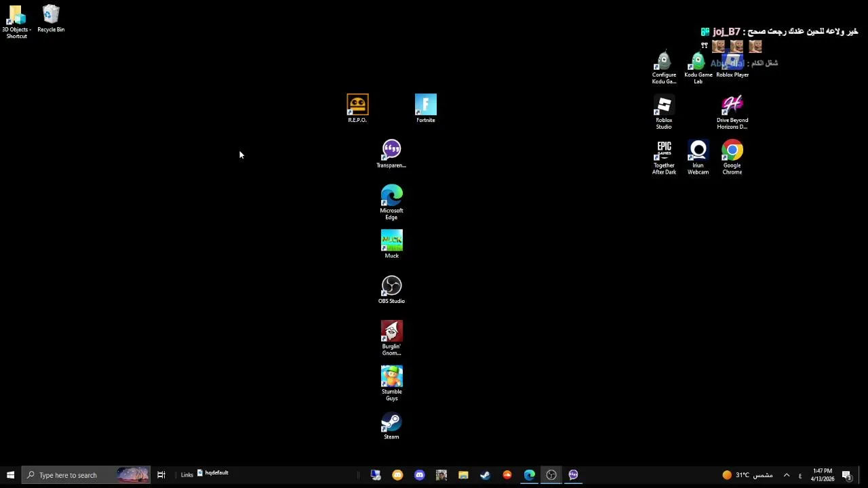This screenshot has height=488, width=868.
Task: Select the Google Chrome desktop shortcut
Action: 732,158
